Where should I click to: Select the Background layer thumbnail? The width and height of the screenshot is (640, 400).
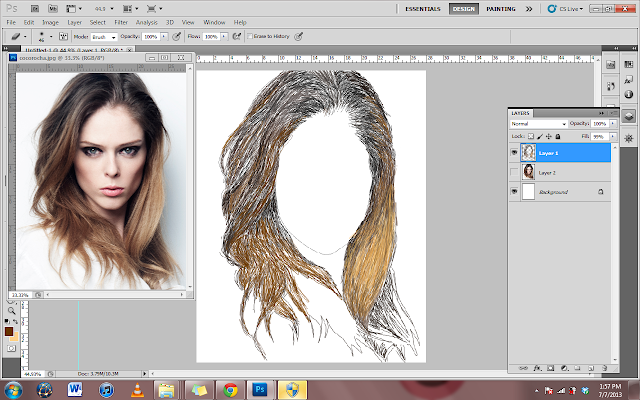tap(529, 191)
